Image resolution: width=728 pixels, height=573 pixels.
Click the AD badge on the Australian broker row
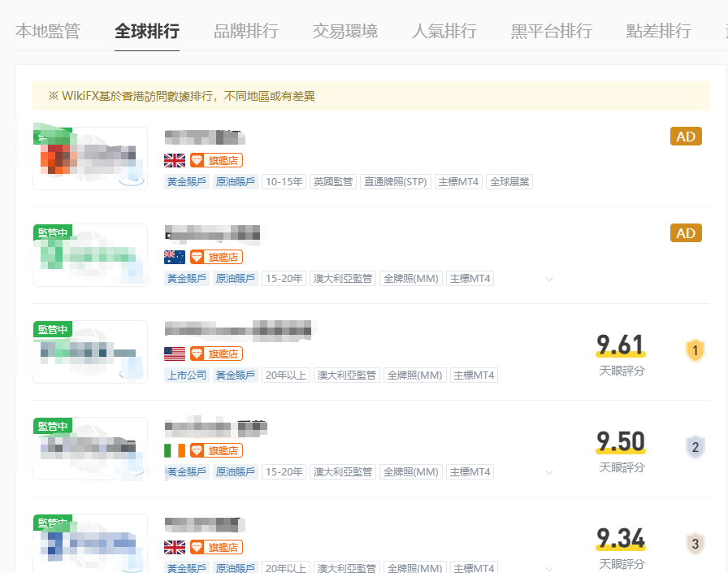pos(686,233)
